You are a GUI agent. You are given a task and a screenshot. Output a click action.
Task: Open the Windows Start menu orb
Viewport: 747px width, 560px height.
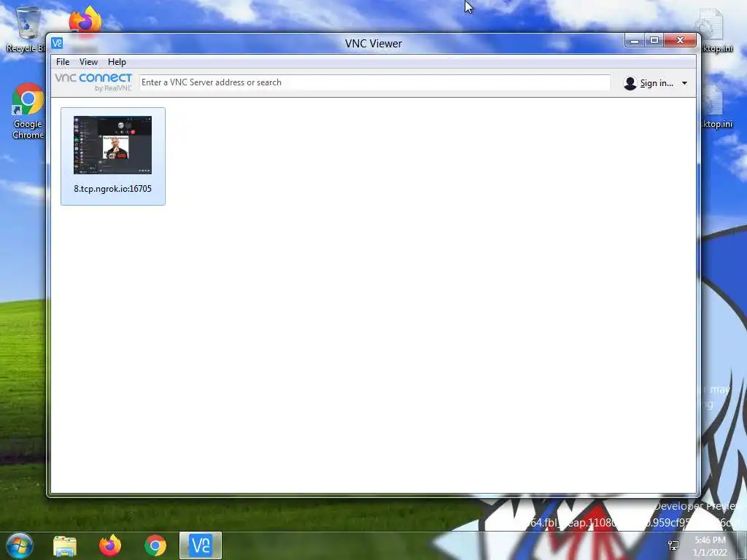pyautogui.click(x=20, y=545)
